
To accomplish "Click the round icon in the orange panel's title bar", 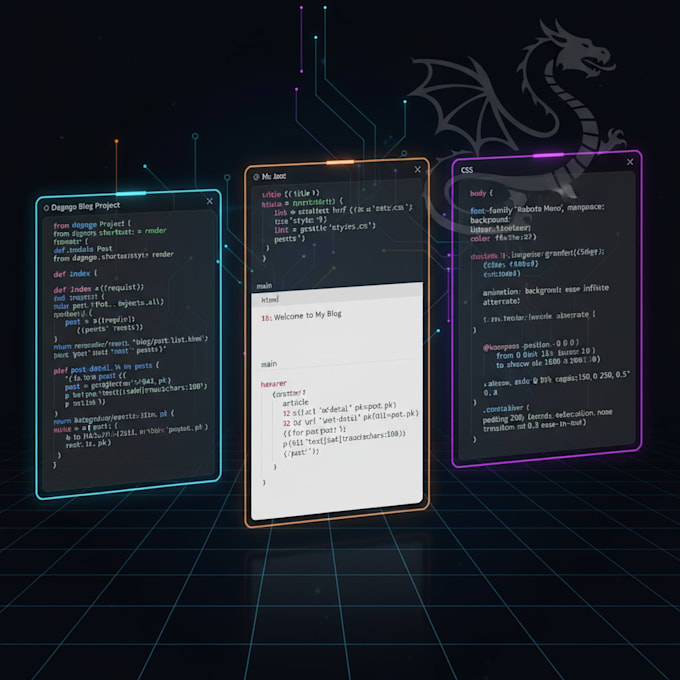I will coord(256,177).
